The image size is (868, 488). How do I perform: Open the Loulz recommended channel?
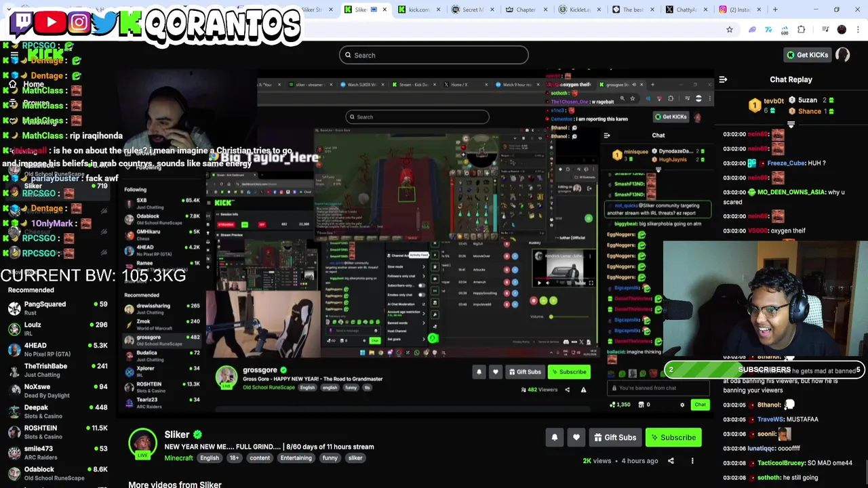57,329
